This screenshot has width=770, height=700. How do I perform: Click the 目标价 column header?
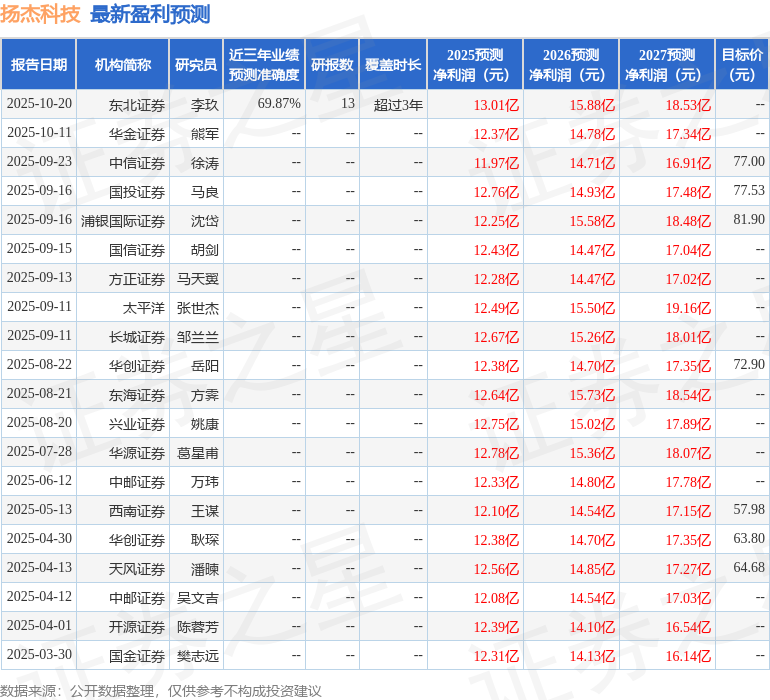point(742,65)
